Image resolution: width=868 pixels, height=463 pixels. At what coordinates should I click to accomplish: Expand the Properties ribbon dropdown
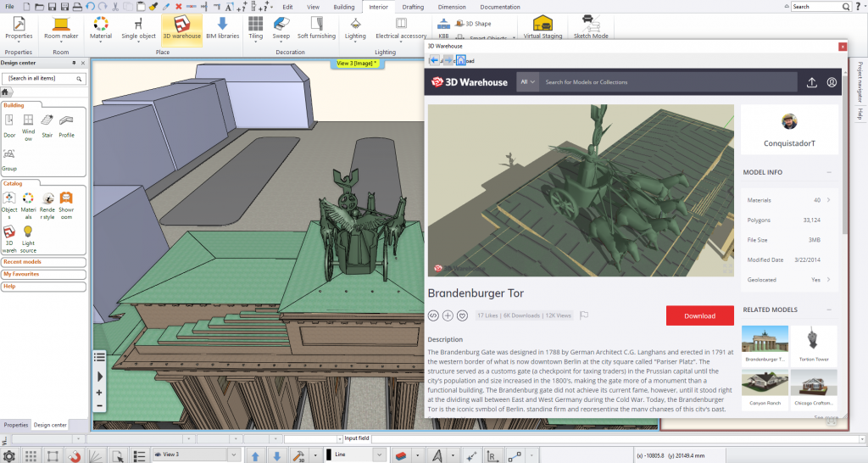pyautogui.click(x=19, y=42)
